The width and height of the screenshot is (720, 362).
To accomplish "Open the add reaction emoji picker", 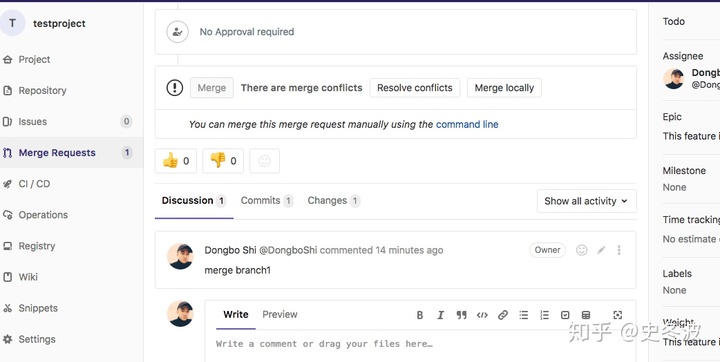I will point(264,161).
